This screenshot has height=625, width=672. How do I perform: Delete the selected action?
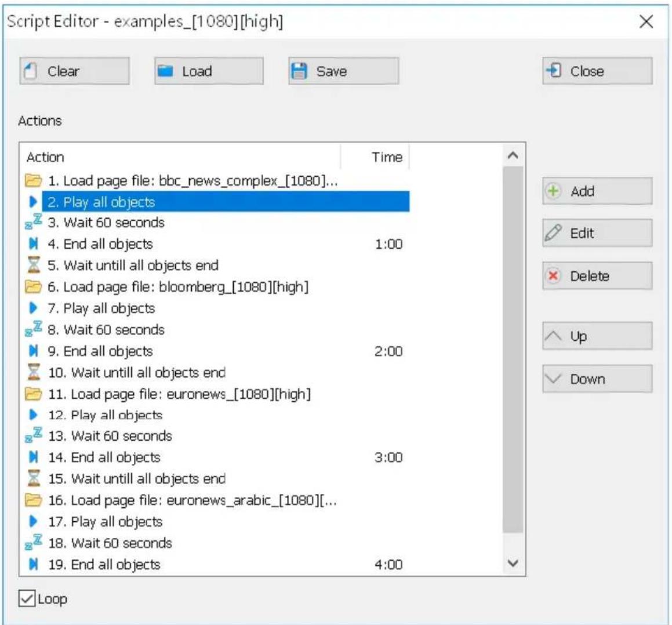[597, 276]
